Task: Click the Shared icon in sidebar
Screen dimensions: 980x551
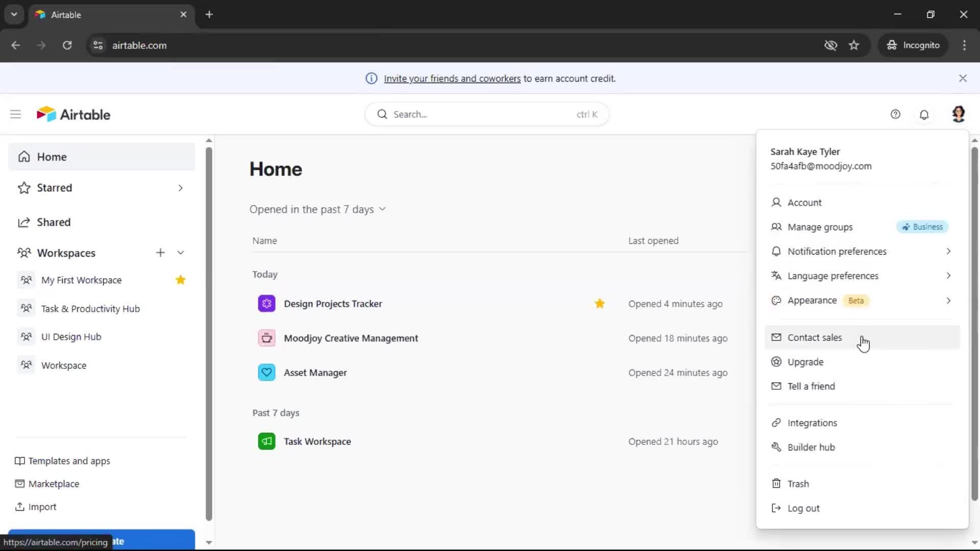Action: [x=24, y=222]
